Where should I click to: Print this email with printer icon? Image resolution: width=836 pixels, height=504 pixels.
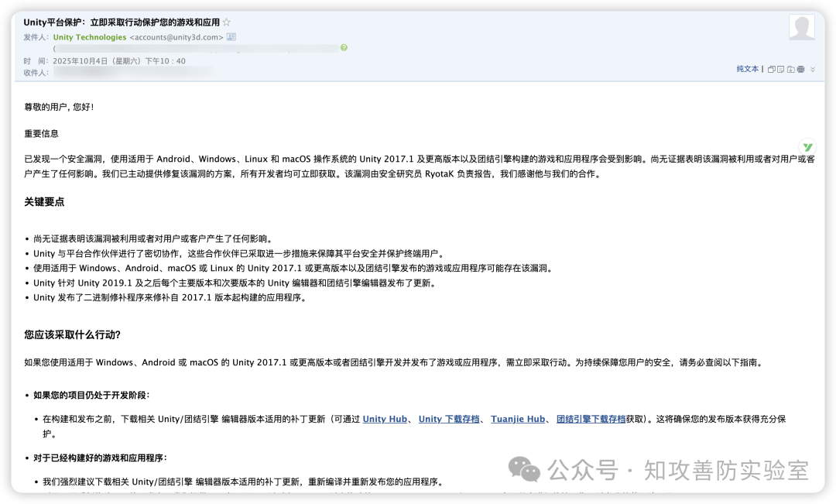point(801,70)
